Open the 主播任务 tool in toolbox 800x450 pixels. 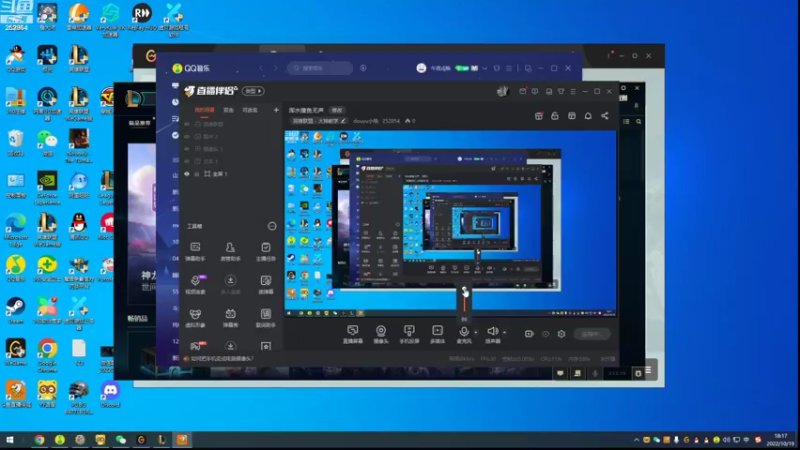(265, 252)
